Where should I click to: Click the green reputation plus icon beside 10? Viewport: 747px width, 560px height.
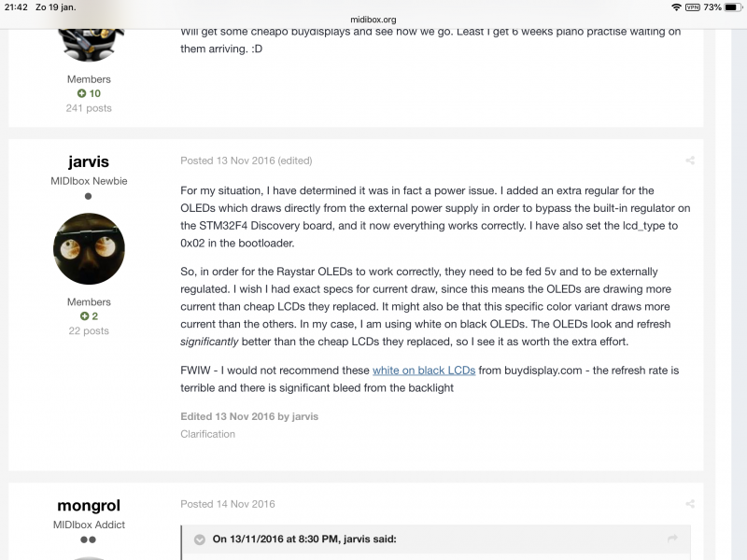[81, 93]
